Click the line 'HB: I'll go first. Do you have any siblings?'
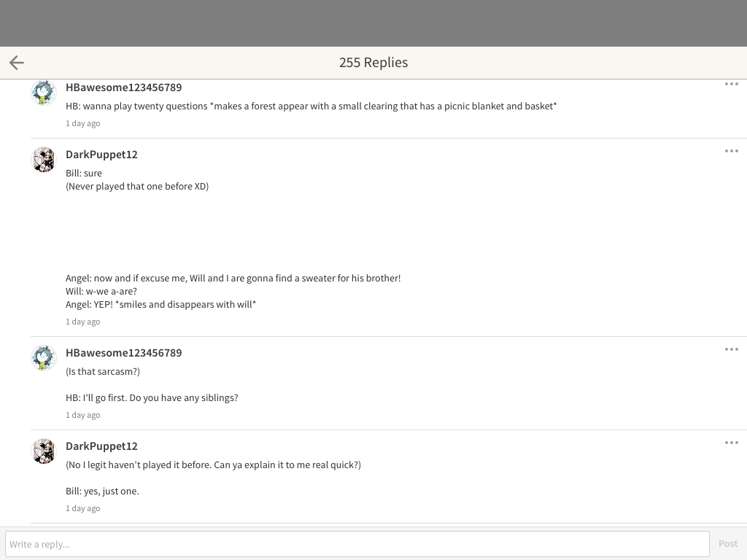 click(x=152, y=397)
